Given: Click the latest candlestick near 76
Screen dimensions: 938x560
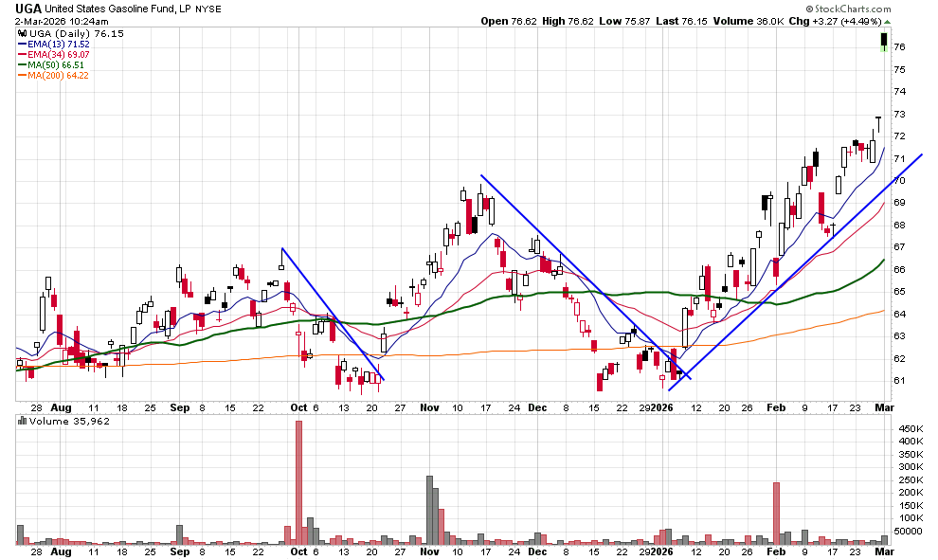Looking at the screenshot, I should (x=884, y=41).
